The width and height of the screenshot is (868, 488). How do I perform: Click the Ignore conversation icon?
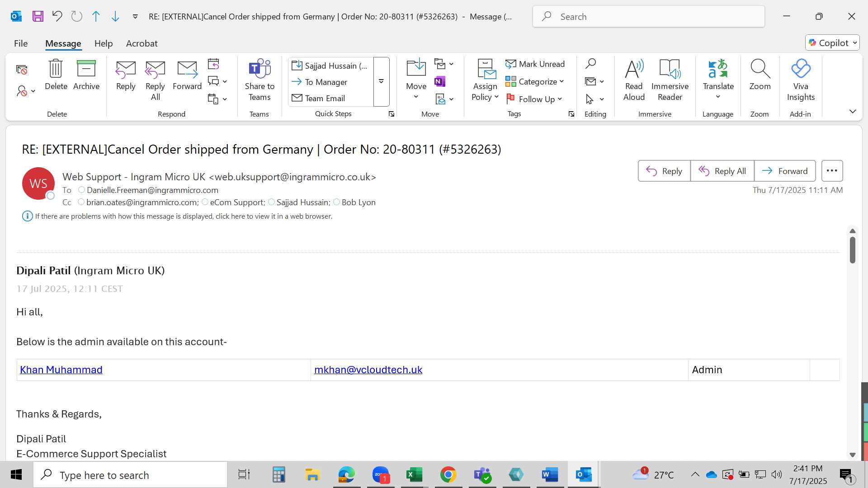tap(22, 70)
